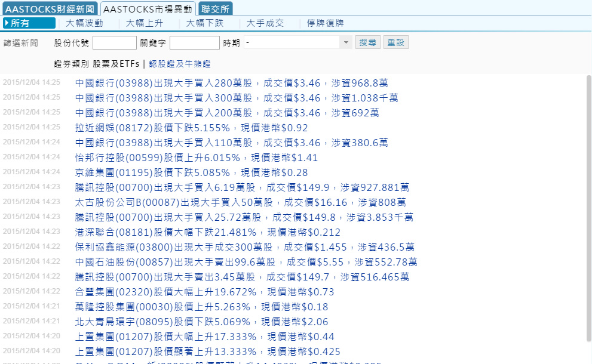Open 上置集團 17.333% sharp rise news
The width and height of the screenshot is (592, 364).
point(205,337)
